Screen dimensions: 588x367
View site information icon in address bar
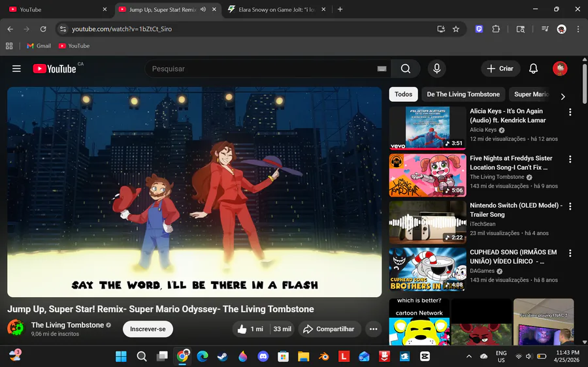63,29
